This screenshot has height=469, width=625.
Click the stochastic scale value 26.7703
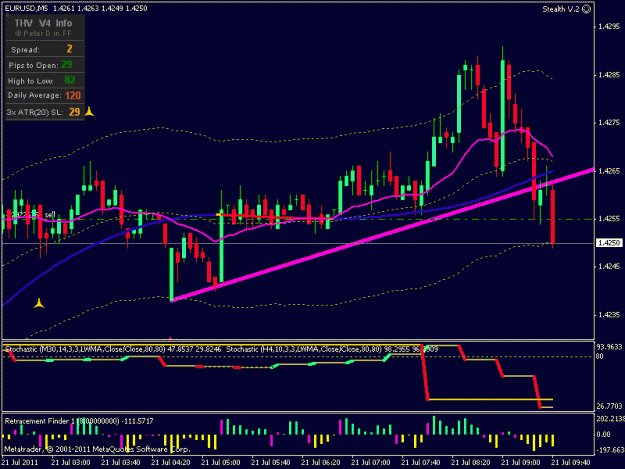609,406
